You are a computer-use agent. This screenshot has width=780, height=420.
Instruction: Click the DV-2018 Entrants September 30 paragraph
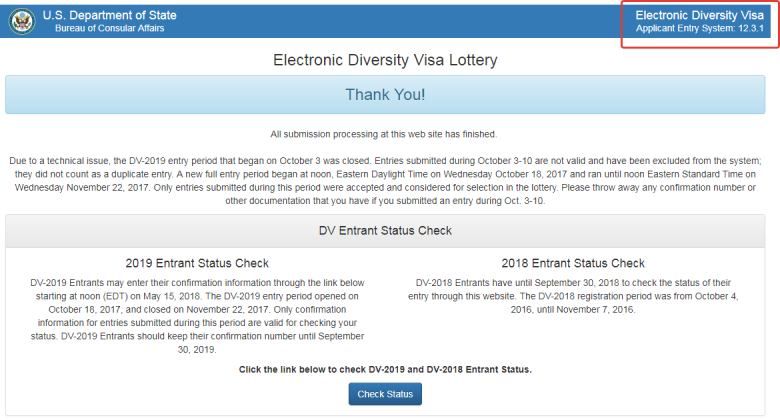click(573, 296)
